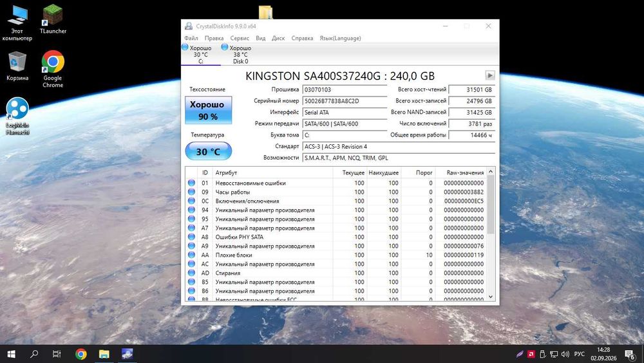The width and height of the screenshot is (644, 363).
Task: Open the Google Chrome desktop shortcut
Action: 53,69
